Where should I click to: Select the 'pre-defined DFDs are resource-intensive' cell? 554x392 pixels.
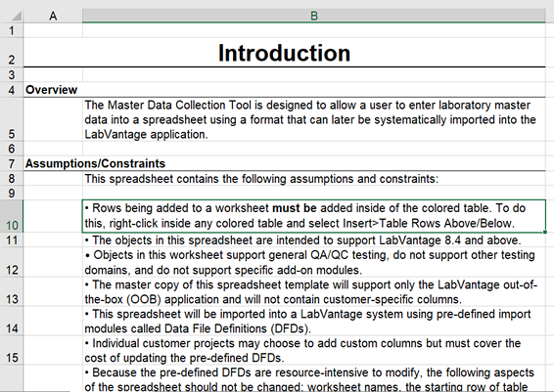coord(314,378)
